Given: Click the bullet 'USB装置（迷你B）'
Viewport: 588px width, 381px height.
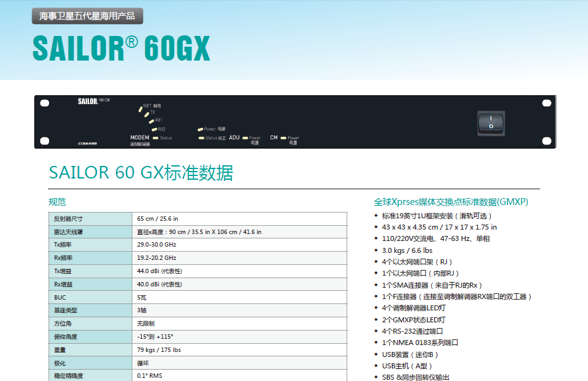Looking at the screenshot, I should pyautogui.click(x=410, y=355).
